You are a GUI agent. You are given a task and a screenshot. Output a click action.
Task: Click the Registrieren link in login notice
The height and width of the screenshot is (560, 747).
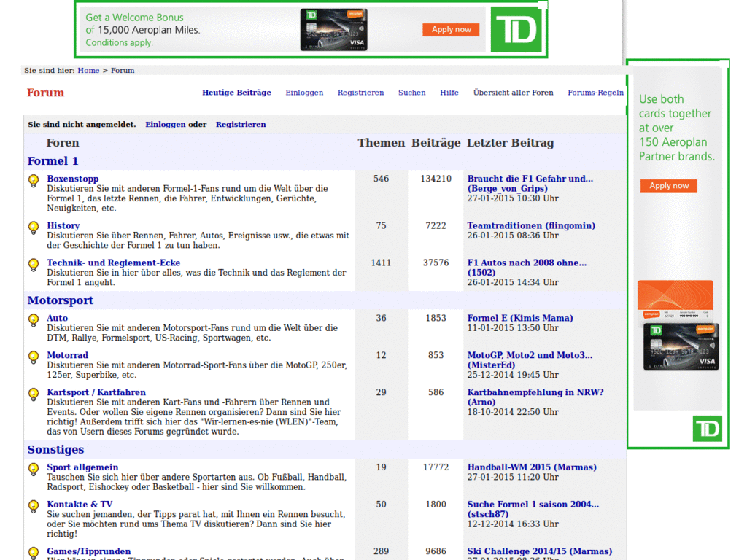[241, 124]
